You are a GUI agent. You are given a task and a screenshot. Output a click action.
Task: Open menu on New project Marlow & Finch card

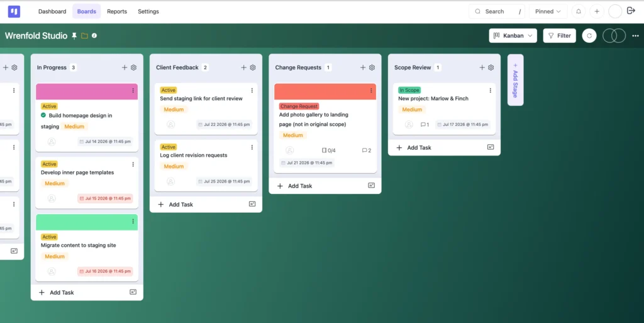coord(491,91)
